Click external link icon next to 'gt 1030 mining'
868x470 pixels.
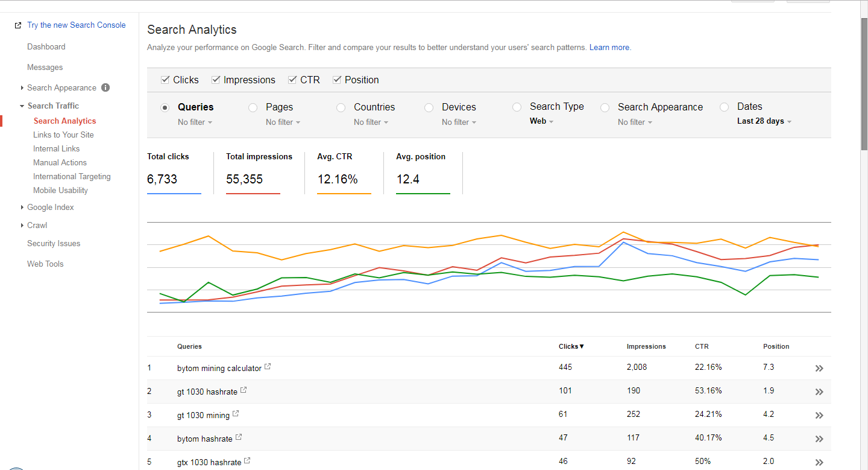[236, 414]
